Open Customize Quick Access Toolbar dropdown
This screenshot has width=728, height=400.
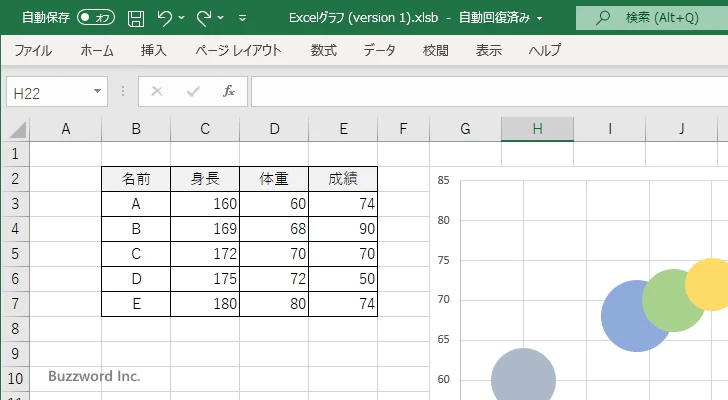pos(242,18)
